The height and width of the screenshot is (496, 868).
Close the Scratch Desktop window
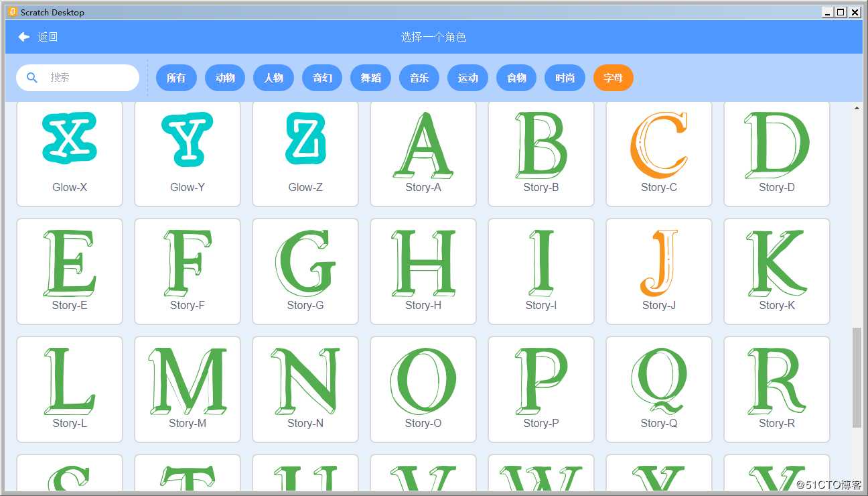(x=855, y=12)
